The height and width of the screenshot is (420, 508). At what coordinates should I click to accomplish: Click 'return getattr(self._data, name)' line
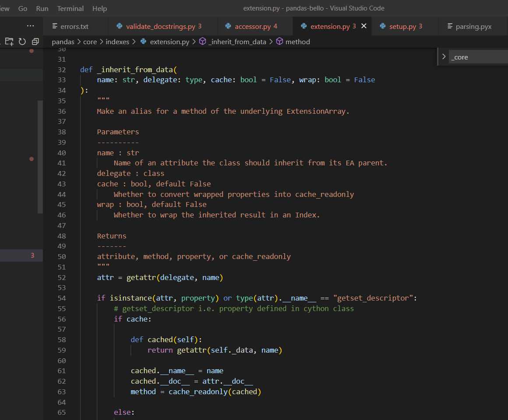(215, 350)
